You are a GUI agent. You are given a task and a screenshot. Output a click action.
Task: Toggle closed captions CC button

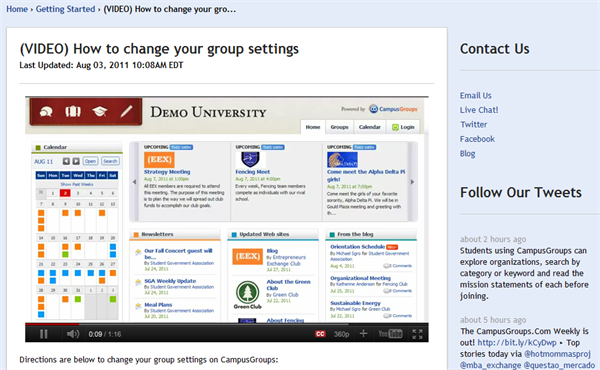(320, 334)
